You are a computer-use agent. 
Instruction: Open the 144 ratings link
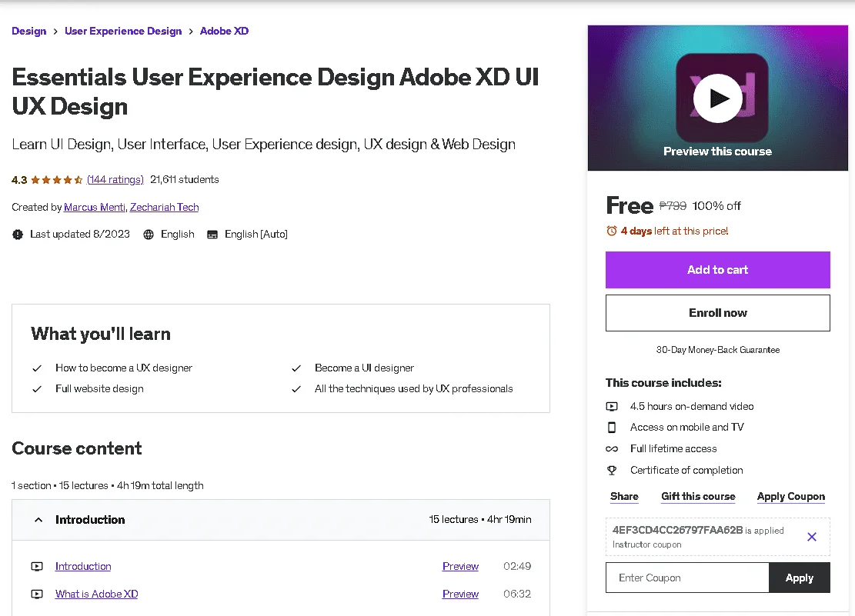coord(115,179)
